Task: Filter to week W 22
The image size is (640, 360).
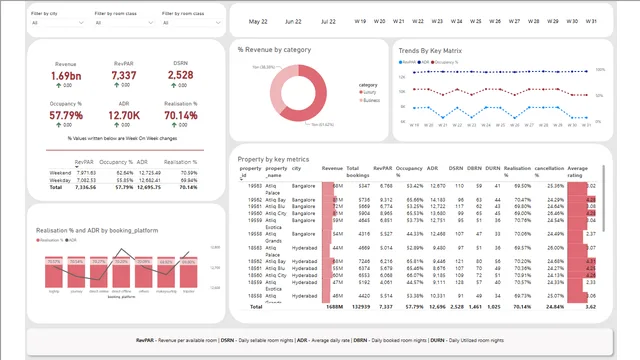Action: click(x=418, y=21)
